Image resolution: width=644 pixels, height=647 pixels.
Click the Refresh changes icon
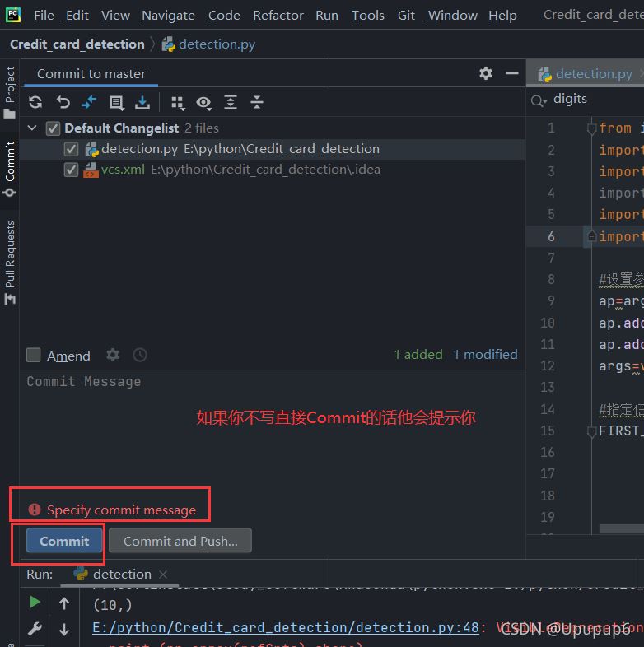click(35, 102)
